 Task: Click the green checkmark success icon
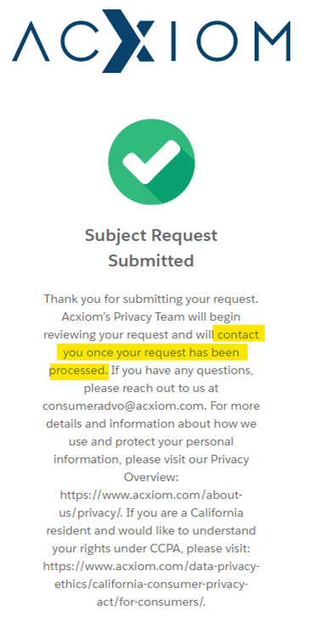click(x=152, y=161)
